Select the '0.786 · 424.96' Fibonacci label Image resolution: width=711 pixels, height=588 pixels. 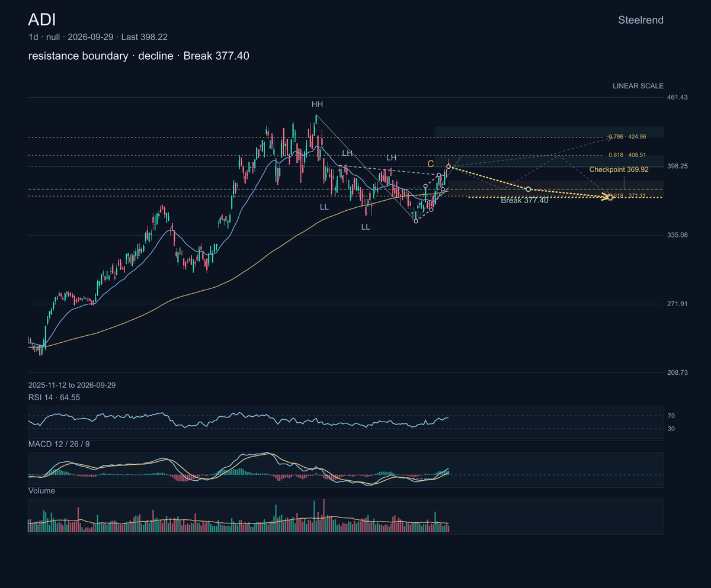tap(627, 137)
